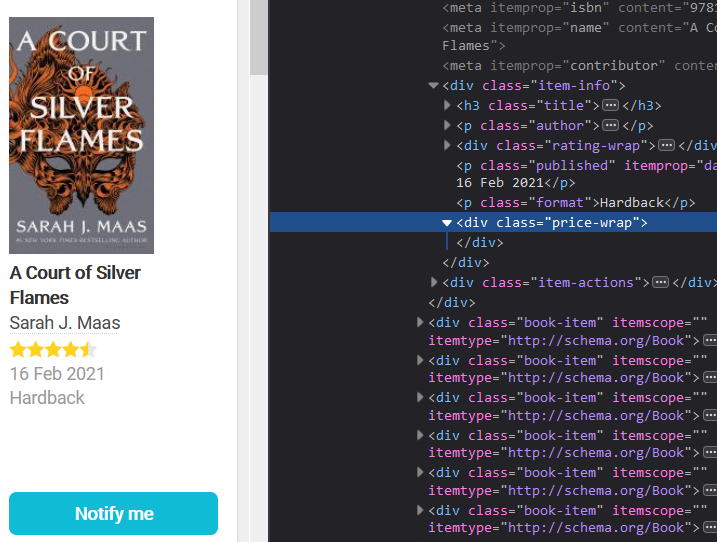Click the closing div below price-wrap

(480, 242)
